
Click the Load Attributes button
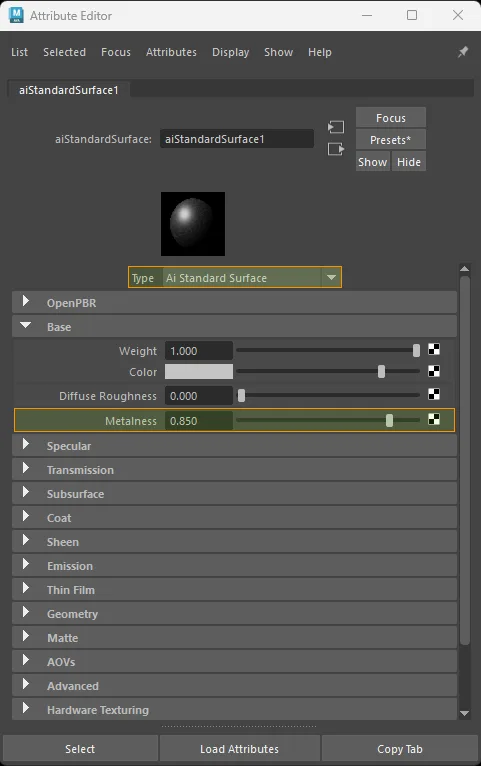239,749
